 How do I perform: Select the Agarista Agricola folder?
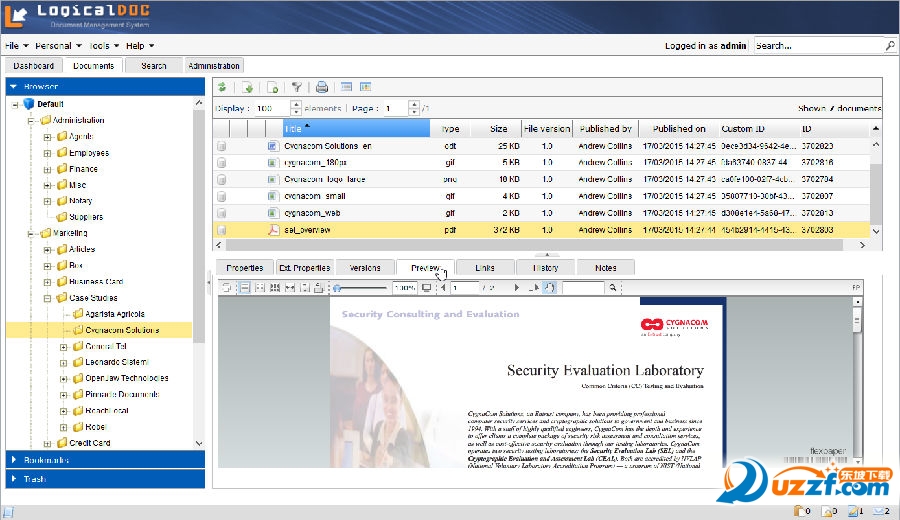(x=114, y=314)
